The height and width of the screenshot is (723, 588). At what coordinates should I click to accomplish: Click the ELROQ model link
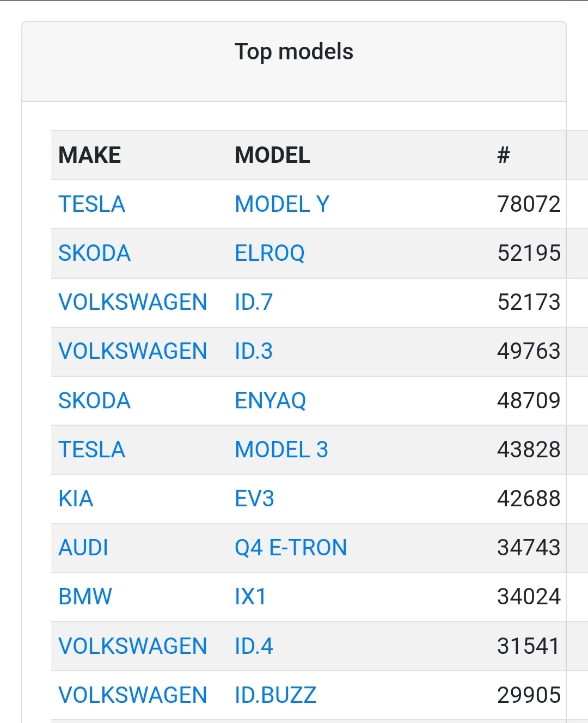(x=269, y=253)
